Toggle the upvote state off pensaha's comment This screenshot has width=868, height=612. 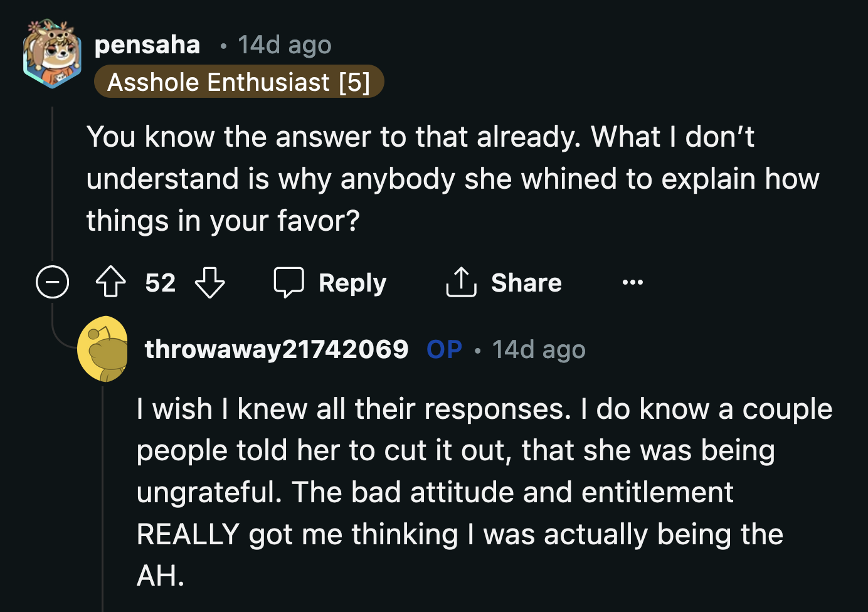110,282
